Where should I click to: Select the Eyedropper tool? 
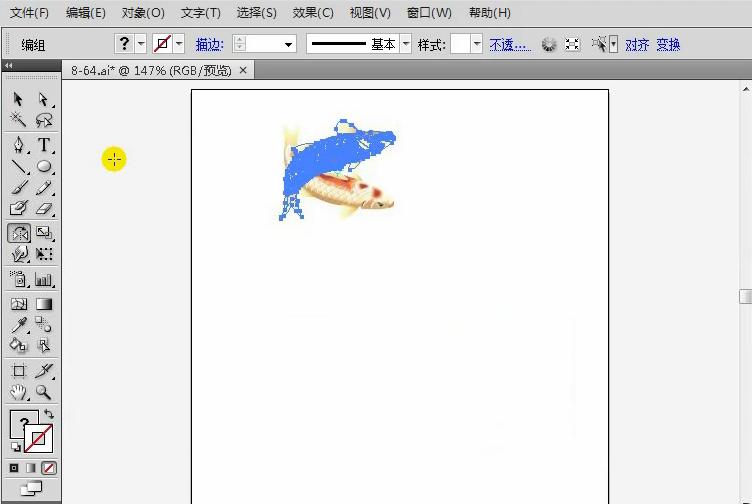coord(19,324)
